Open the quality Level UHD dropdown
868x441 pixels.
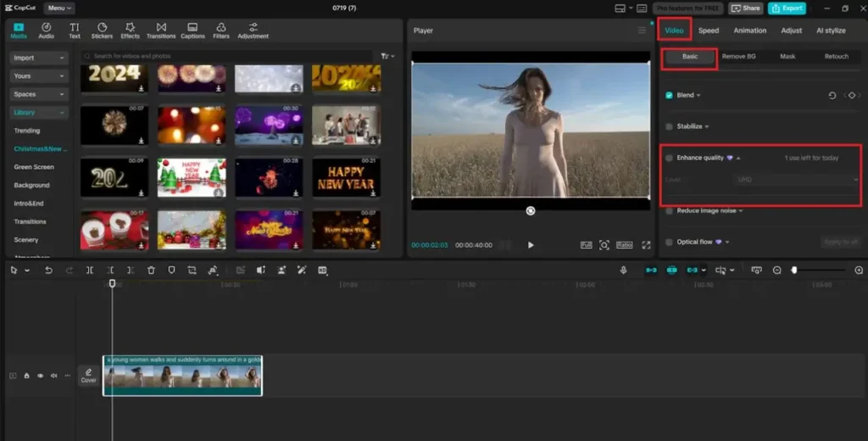796,180
